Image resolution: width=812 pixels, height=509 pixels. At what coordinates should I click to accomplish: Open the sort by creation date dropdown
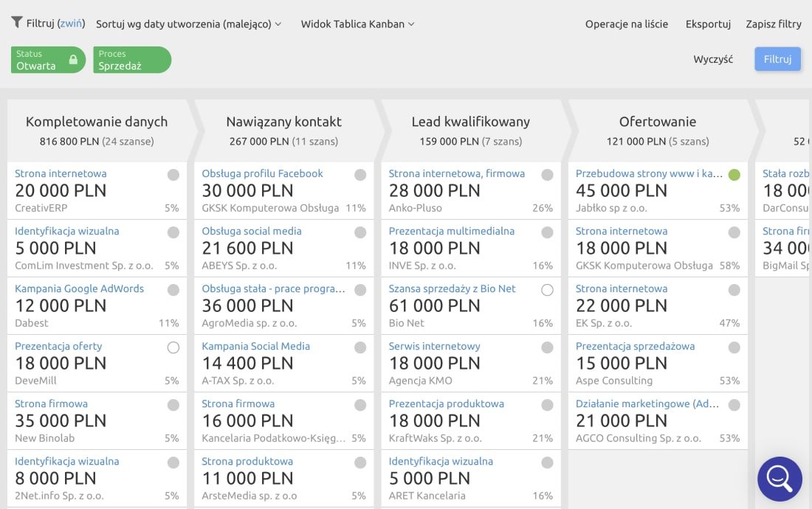(x=188, y=24)
